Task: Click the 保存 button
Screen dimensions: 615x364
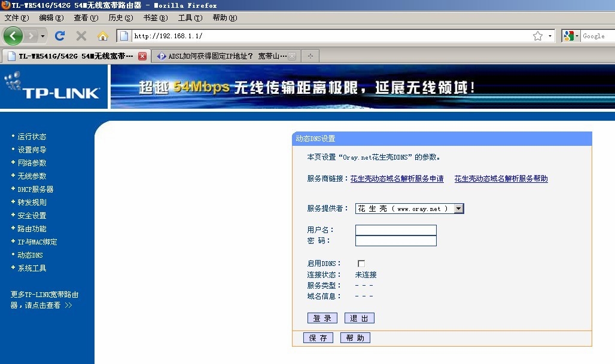Action: [x=318, y=338]
